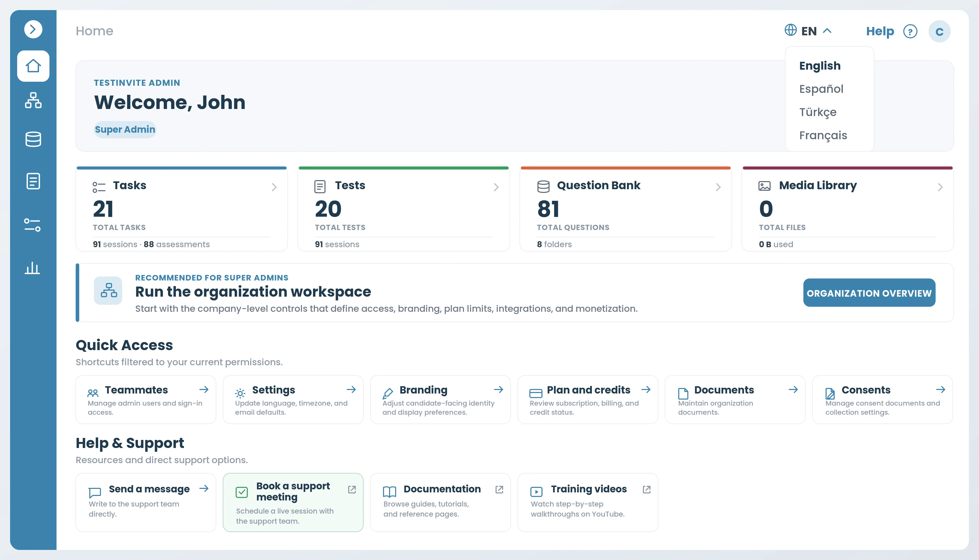
Task: Click the Home breadcrumb title
Action: click(95, 31)
